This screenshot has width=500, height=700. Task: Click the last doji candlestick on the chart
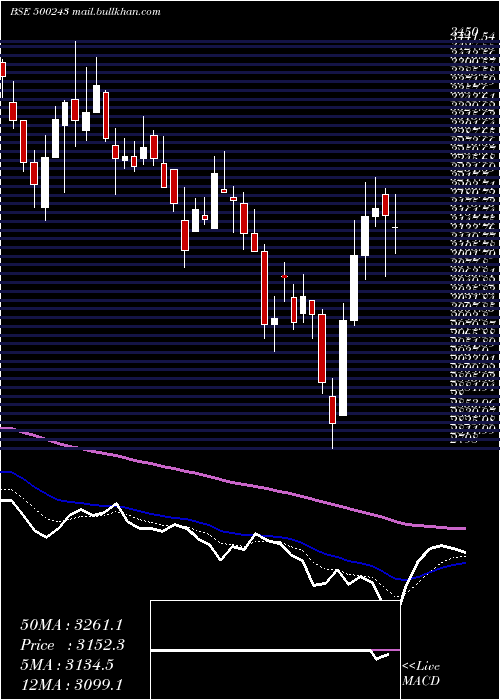coord(395,224)
